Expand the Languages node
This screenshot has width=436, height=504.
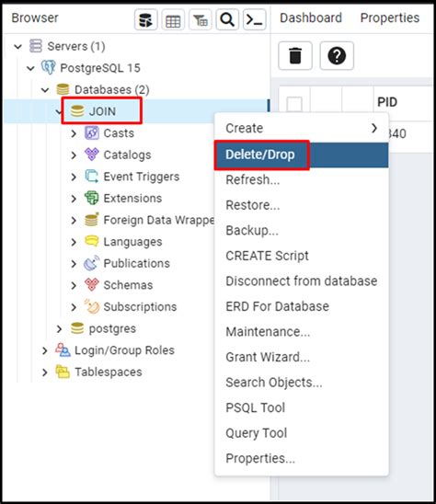74,242
